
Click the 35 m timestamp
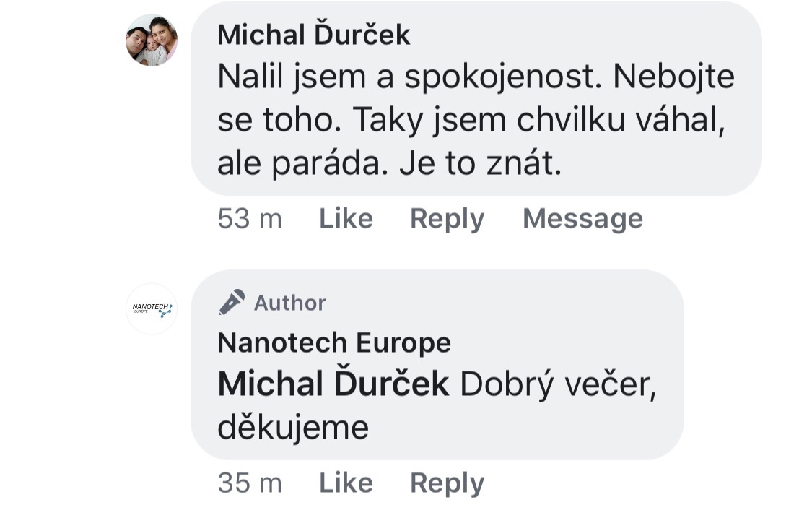pyautogui.click(x=250, y=483)
